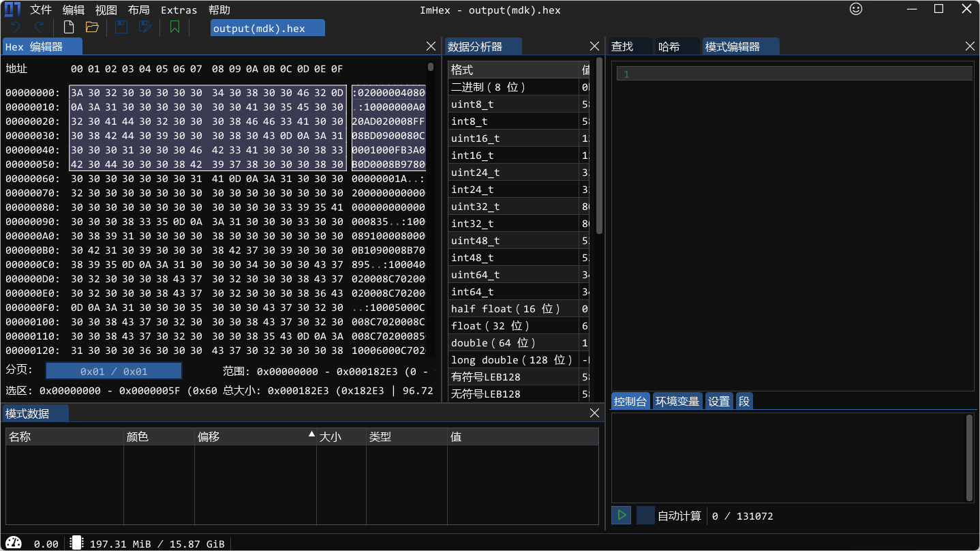980x551 pixels.
Task: Select the float（32 位） row
Action: (x=519, y=325)
